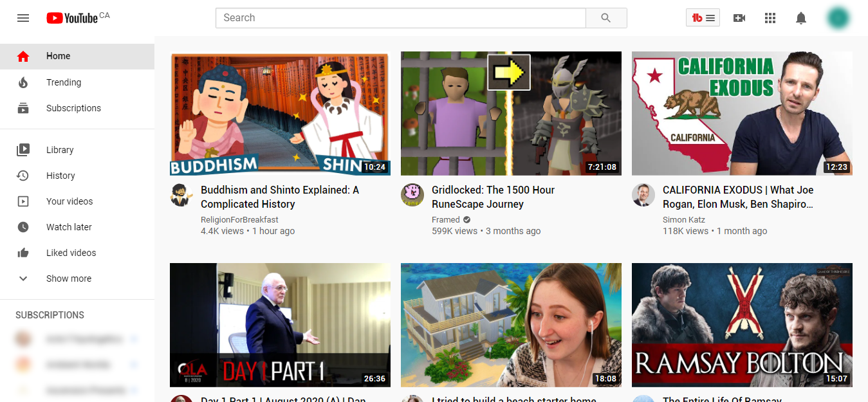Open the Gridlocked RuneScape video thumbnail
This screenshot has width=868, height=402.
[511, 114]
